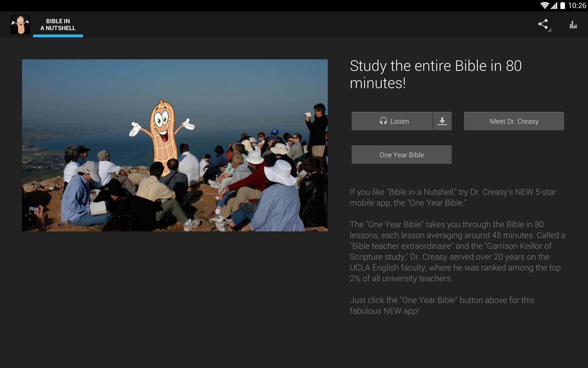Open the One Year Bible button
This screenshot has height=368, width=588.
click(x=401, y=155)
